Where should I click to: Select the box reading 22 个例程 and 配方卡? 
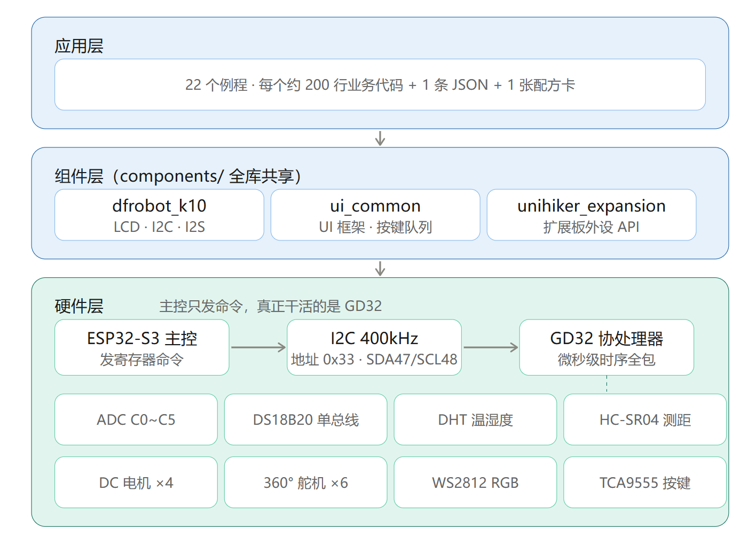coord(380,84)
